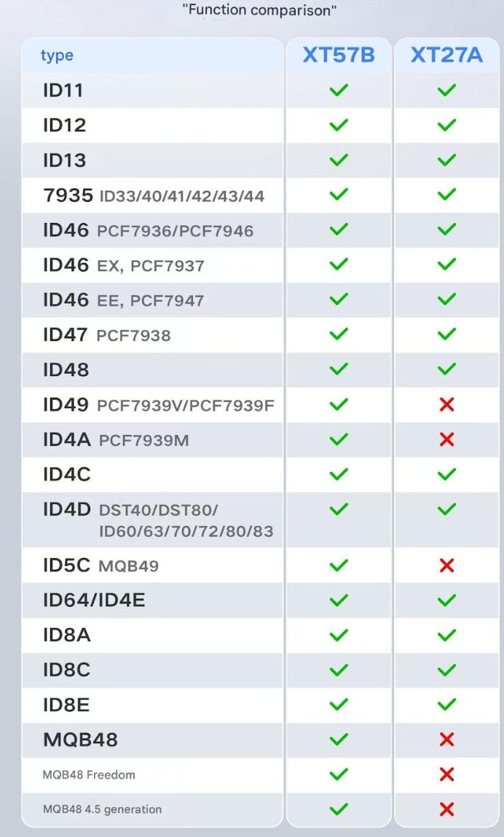The height and width of the screenshot is (837, 504).
Task: Click the XT27A cross for MQB48 4.5 generation
Action: point(446,809)
